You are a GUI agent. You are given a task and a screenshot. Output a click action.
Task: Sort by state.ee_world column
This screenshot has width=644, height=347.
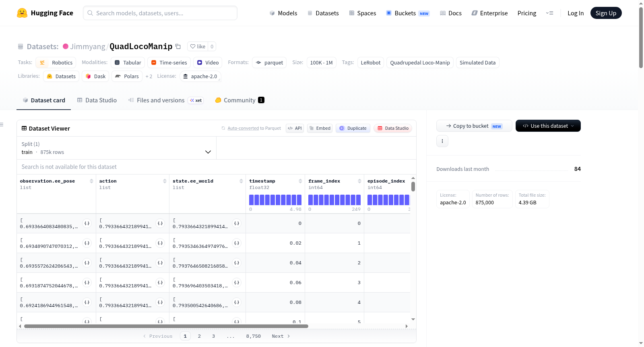[x=241, y=181]
